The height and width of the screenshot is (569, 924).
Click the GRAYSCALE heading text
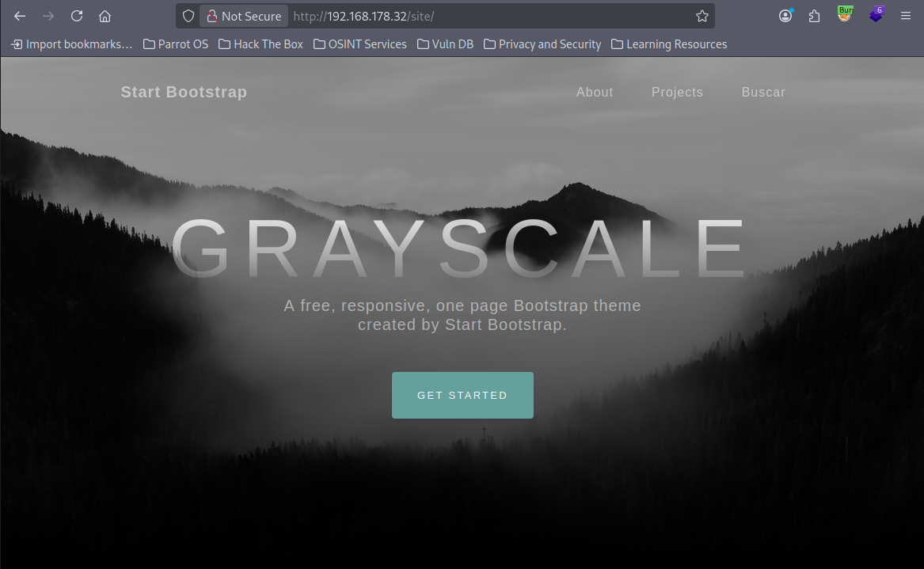tap(460, 248)
